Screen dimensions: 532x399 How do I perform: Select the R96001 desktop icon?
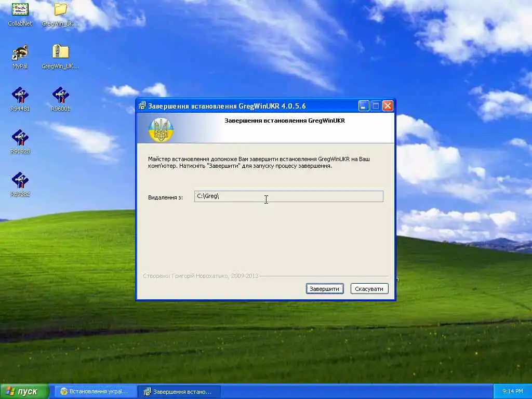pyautogui.click(x=60, y=99)
